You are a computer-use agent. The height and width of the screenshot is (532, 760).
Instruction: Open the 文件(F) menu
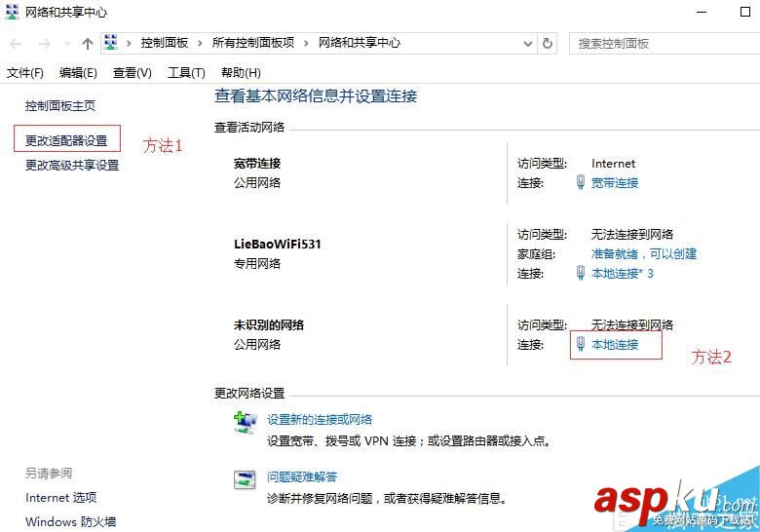point(24,73)
